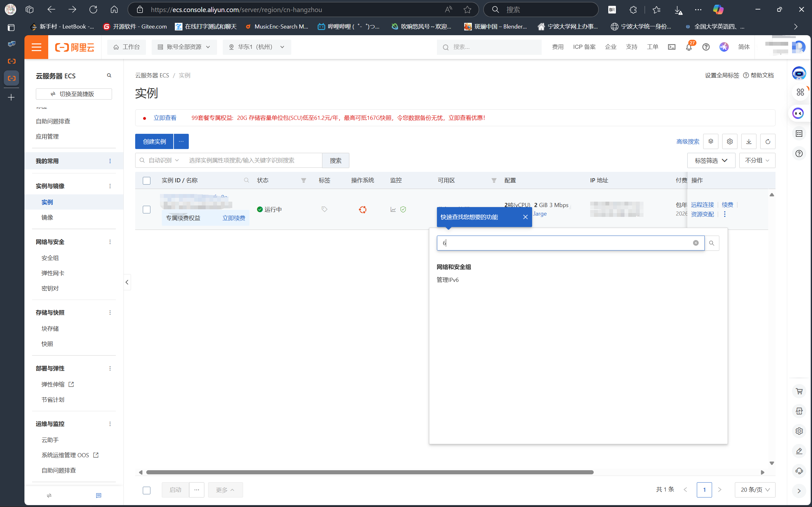
Task: Open the Cloud Shell terminal icon
Action: [671, 47]
